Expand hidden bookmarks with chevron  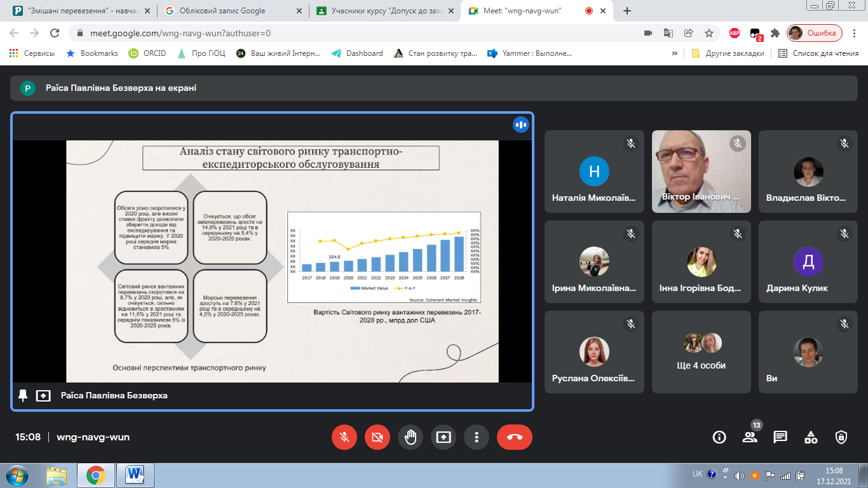pyautogui.click(x=674, y=53)
